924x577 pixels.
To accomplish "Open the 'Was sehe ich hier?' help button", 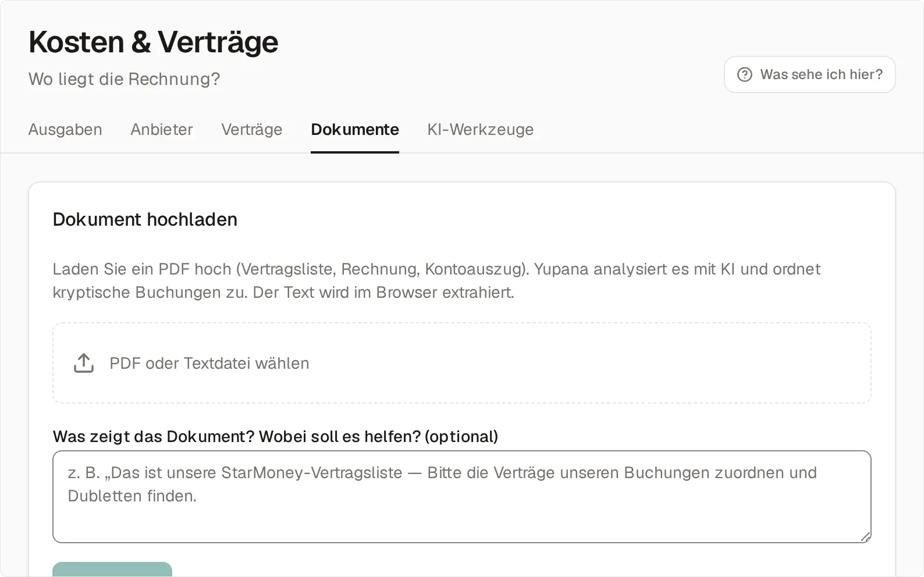I will coord(809,74).
